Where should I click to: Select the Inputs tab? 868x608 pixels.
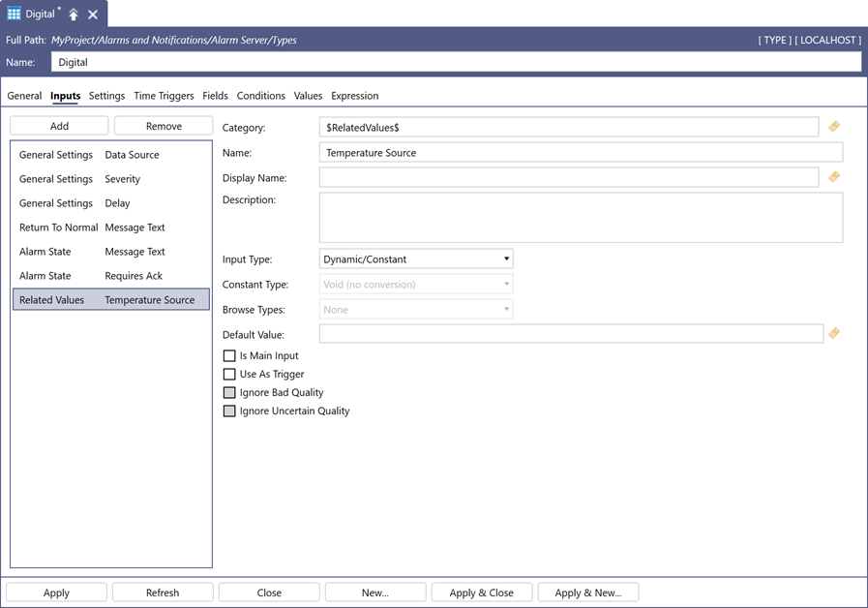point(66,96)
